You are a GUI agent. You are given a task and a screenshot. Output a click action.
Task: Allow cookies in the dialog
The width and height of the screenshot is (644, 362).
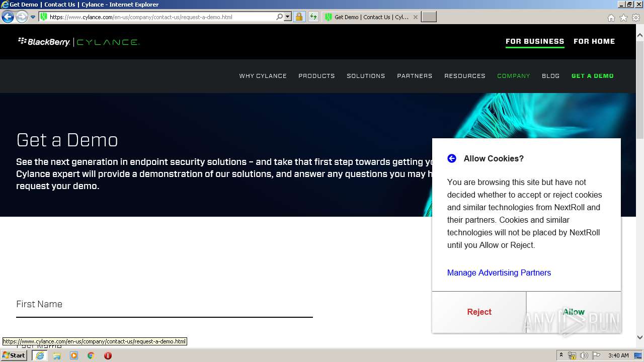click(574, 312)
